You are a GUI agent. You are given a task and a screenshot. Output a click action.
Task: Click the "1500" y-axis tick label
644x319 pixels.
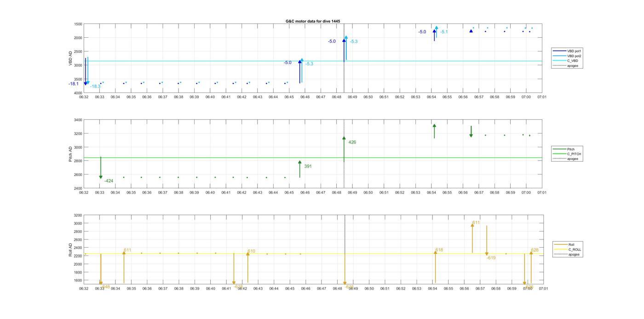pos(78,24)
